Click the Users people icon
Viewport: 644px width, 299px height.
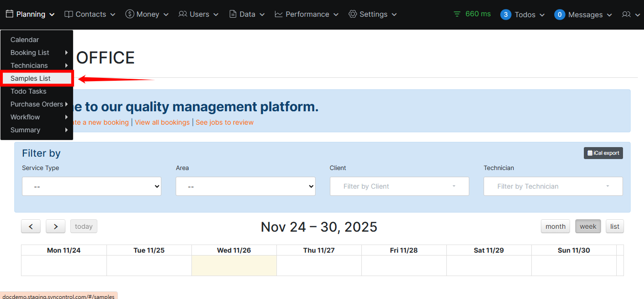pyautogui.click(x=183, y=14)
